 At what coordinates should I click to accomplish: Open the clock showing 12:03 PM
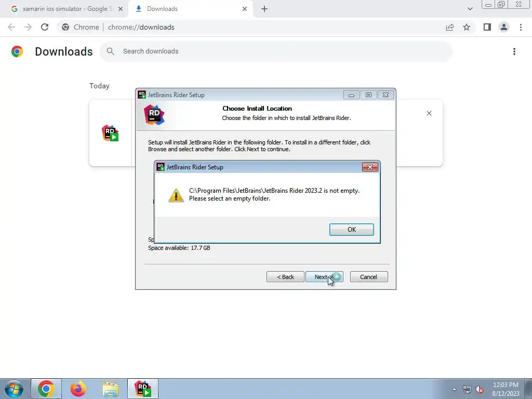pyautogui.click(x=506, y=389)
